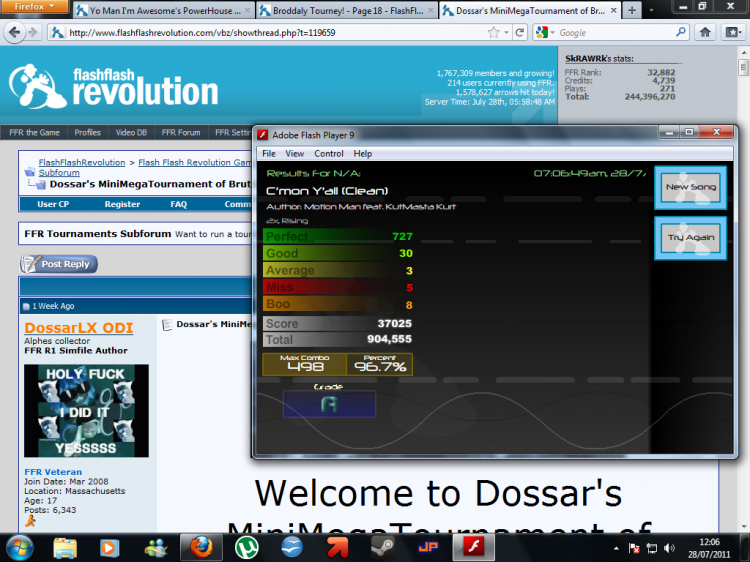Click the Post Reply button

point(58,264)
